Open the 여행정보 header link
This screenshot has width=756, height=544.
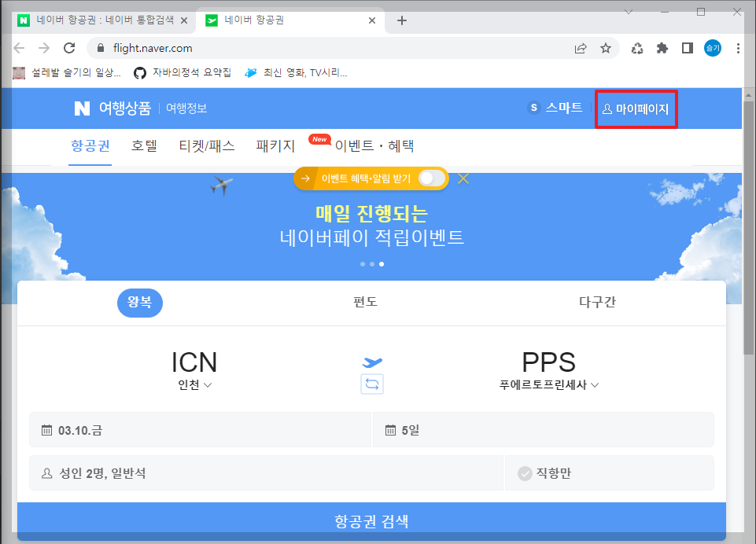[x=186, y=108]
